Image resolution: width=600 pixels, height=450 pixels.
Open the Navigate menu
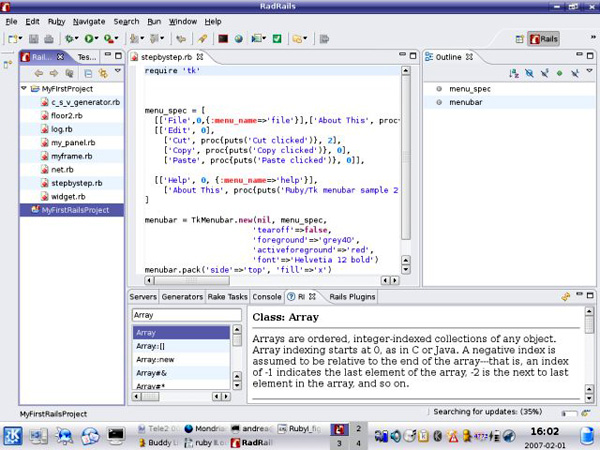89,21
